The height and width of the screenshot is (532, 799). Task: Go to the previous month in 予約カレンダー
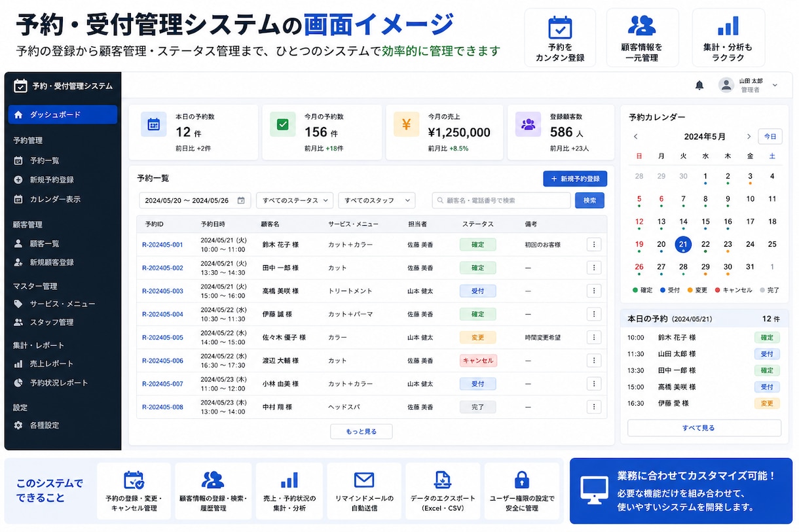[635, 137]
